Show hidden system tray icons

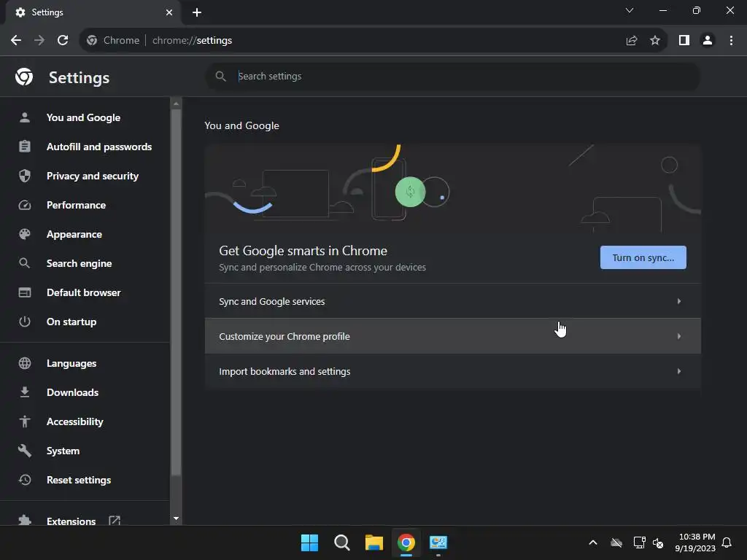[593, 542]
